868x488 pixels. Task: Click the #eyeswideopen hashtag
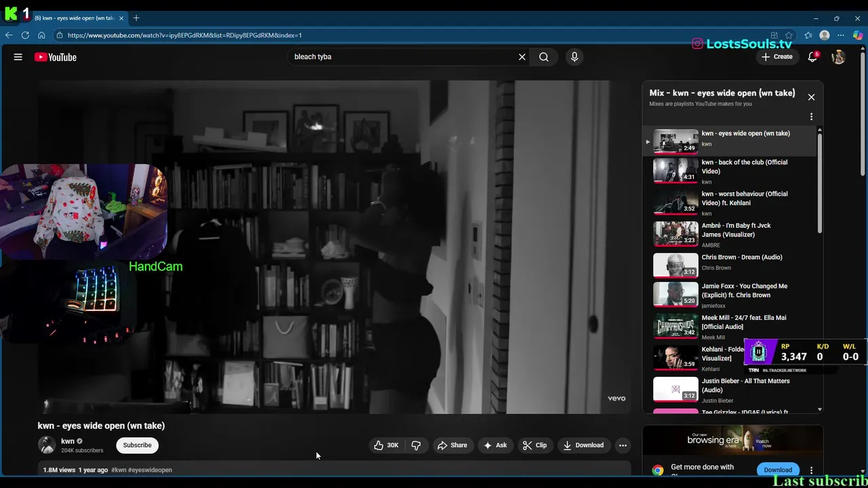(x=150, y=470)
